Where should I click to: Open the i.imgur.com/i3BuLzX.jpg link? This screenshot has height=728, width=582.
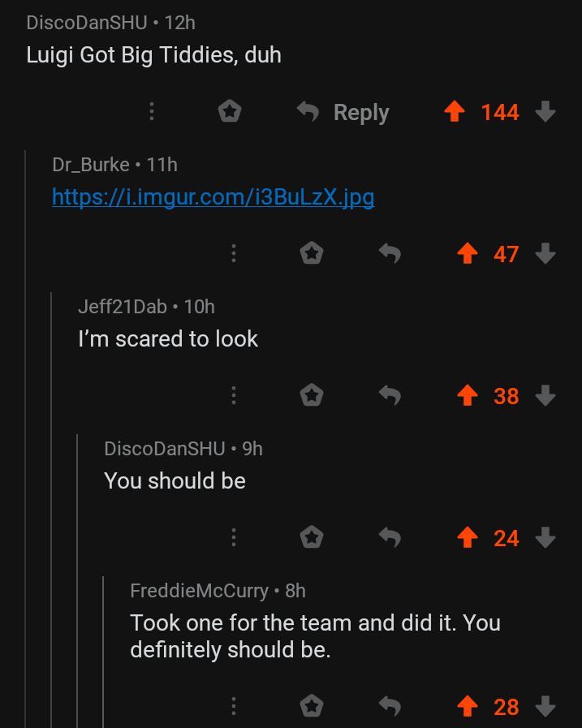213,197
